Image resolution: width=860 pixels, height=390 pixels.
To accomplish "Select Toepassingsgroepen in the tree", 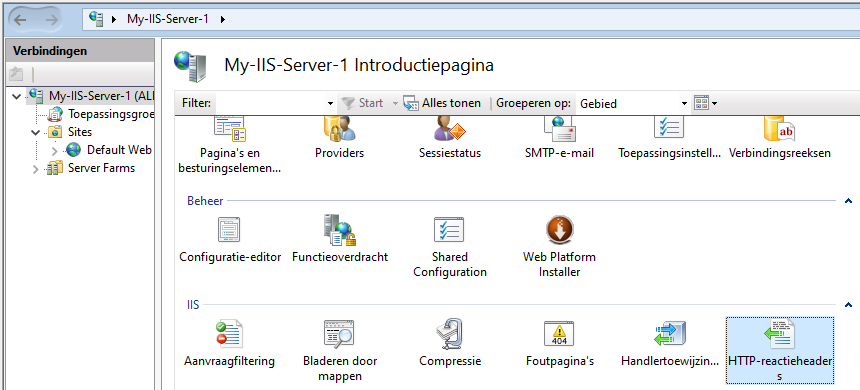I will 111,114.
